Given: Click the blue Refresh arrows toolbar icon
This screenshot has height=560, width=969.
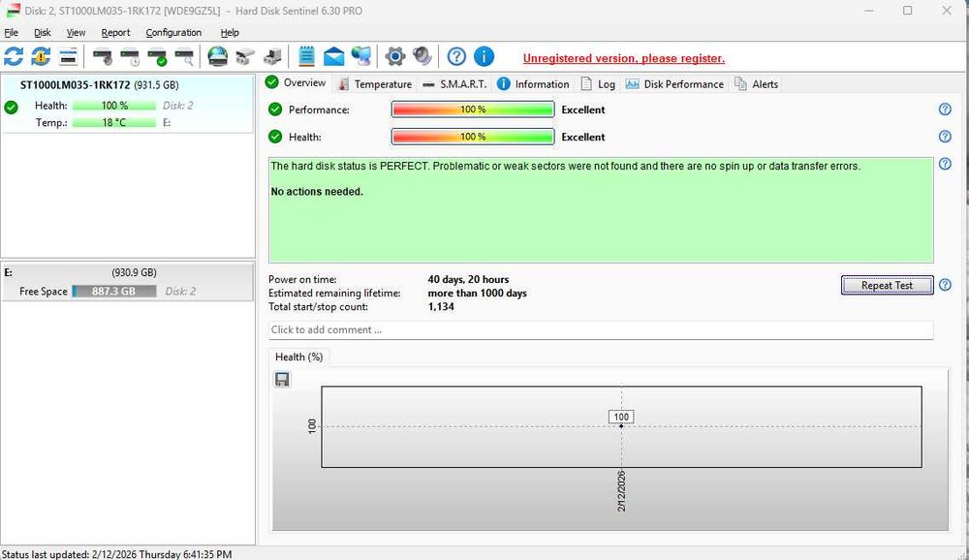Looking at the screenshot, I should click(x=14, y=56).
